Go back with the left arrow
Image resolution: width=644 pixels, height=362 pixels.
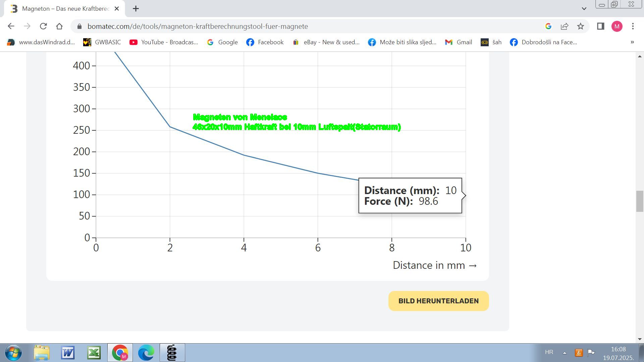tap(11, 26)
